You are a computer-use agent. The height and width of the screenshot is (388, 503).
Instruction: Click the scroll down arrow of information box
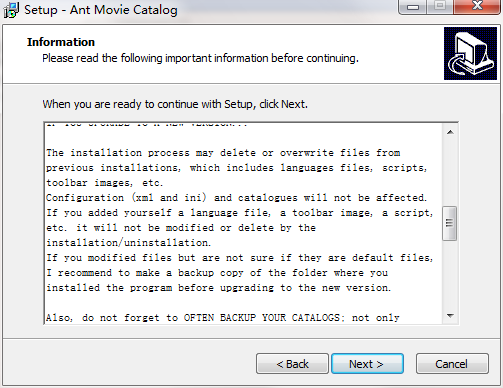click(450, 315)
